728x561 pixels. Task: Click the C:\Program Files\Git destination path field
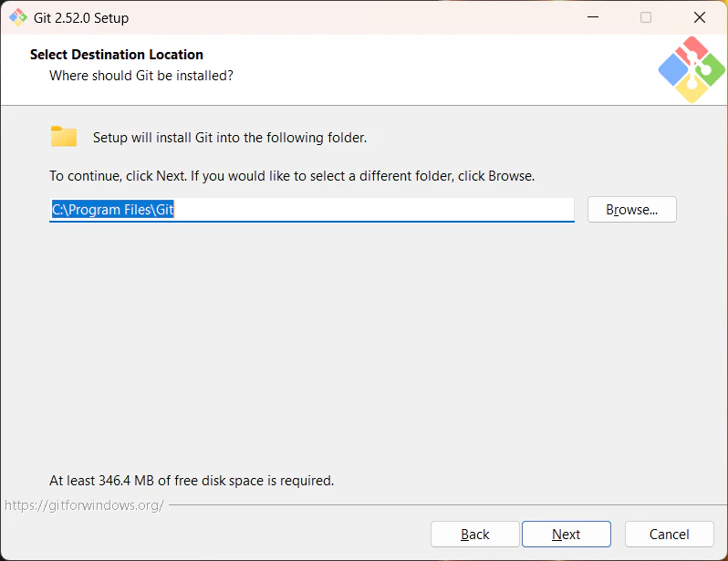click(x=311, y=210)
